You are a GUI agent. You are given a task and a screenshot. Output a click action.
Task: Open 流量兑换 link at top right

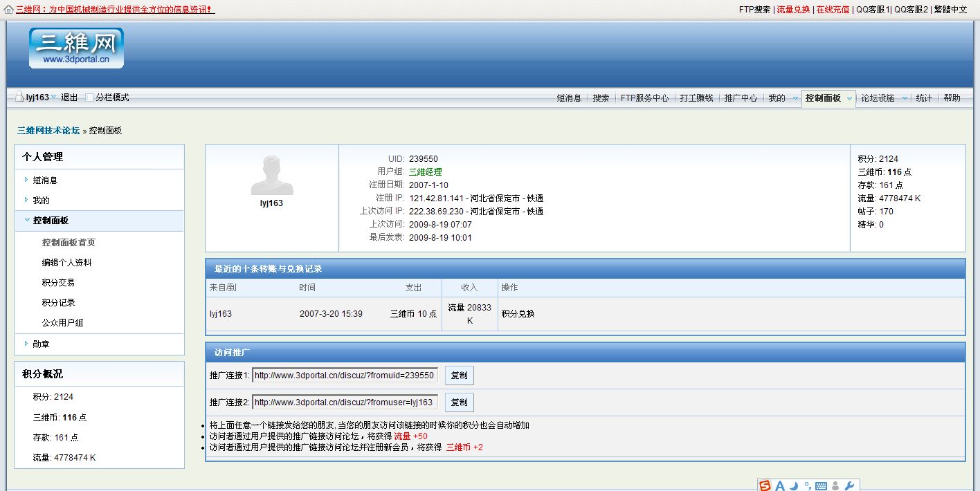pos(793,10)
